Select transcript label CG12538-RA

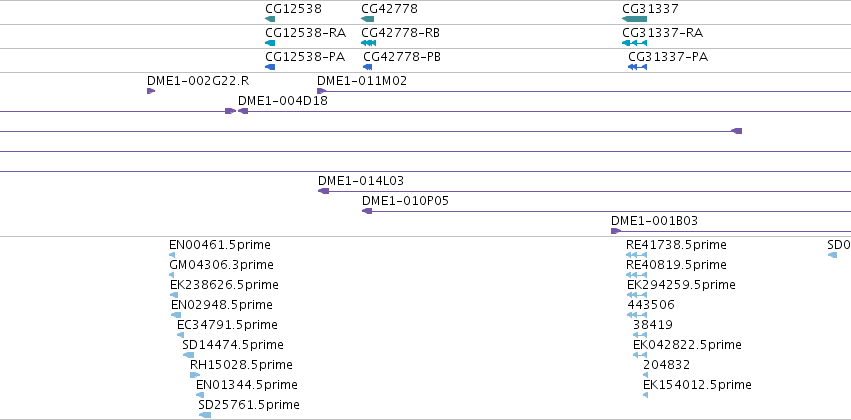point(306,33)
